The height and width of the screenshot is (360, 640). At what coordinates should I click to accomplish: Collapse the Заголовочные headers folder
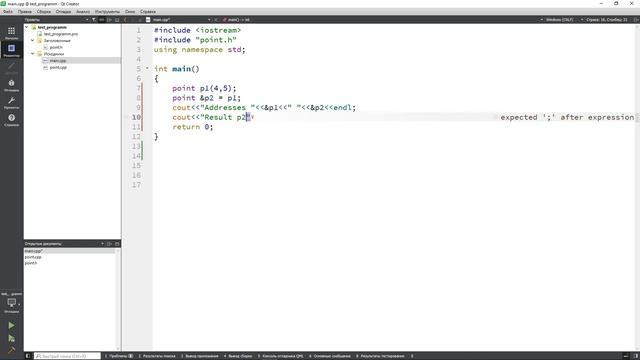(33, 40)
